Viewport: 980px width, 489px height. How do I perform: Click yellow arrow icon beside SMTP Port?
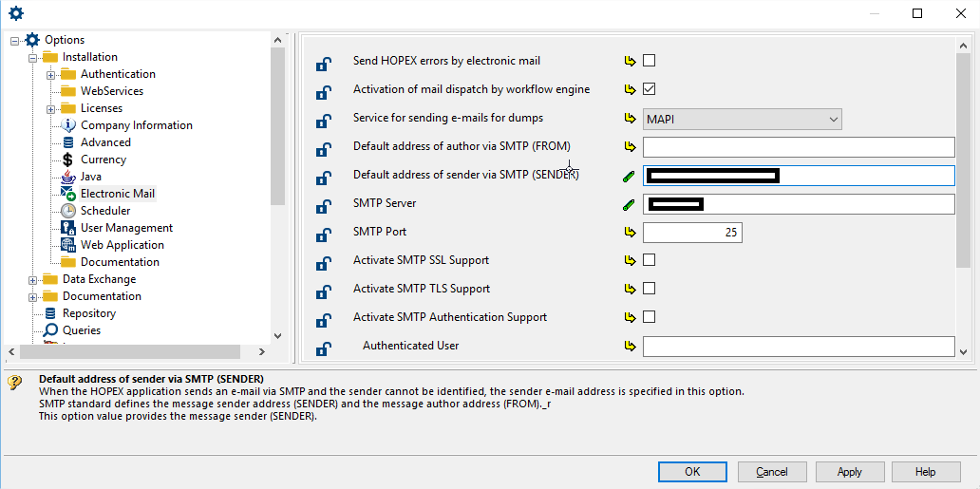(x=629, y=233)
